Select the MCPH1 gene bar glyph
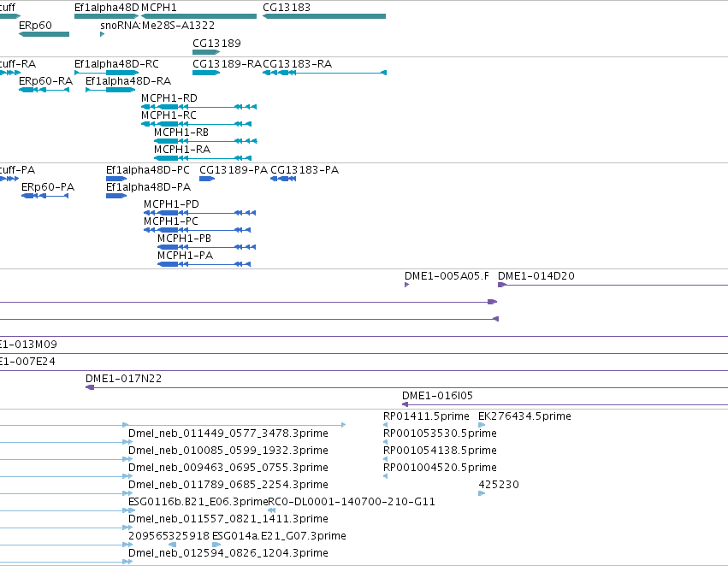The width and height of the screenshot is (728, 566). (x=198, y=16)
